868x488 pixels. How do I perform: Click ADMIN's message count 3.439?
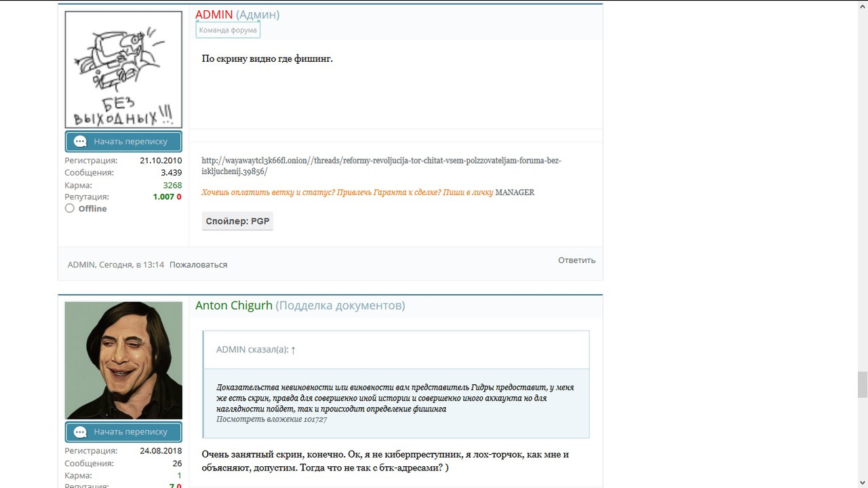click(x=171, y=173)
